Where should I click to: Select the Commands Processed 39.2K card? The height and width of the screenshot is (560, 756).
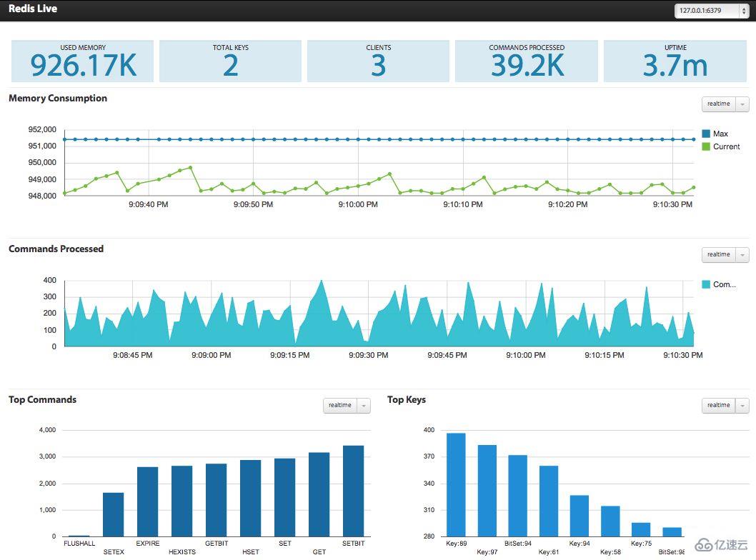click(x=527, y=61)
